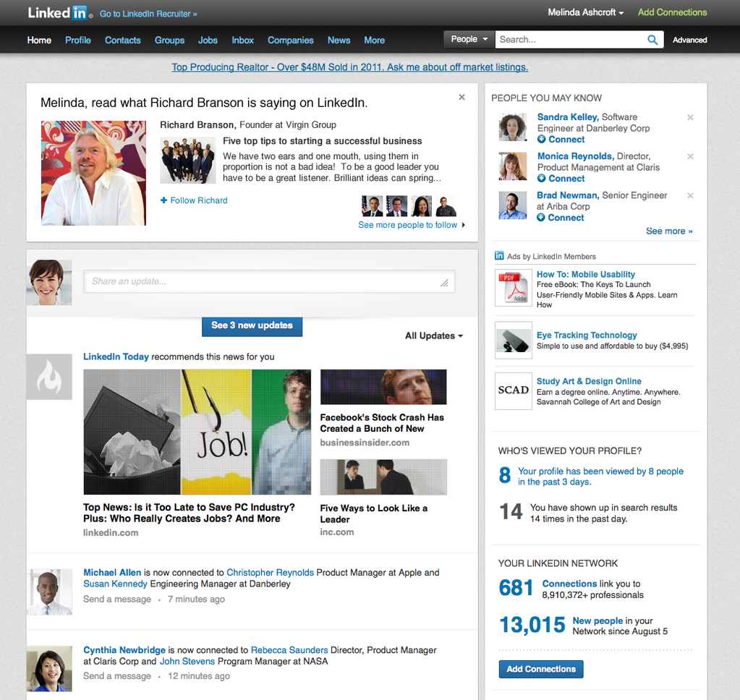Click the SCAD logo in ads

click(514, 390)
